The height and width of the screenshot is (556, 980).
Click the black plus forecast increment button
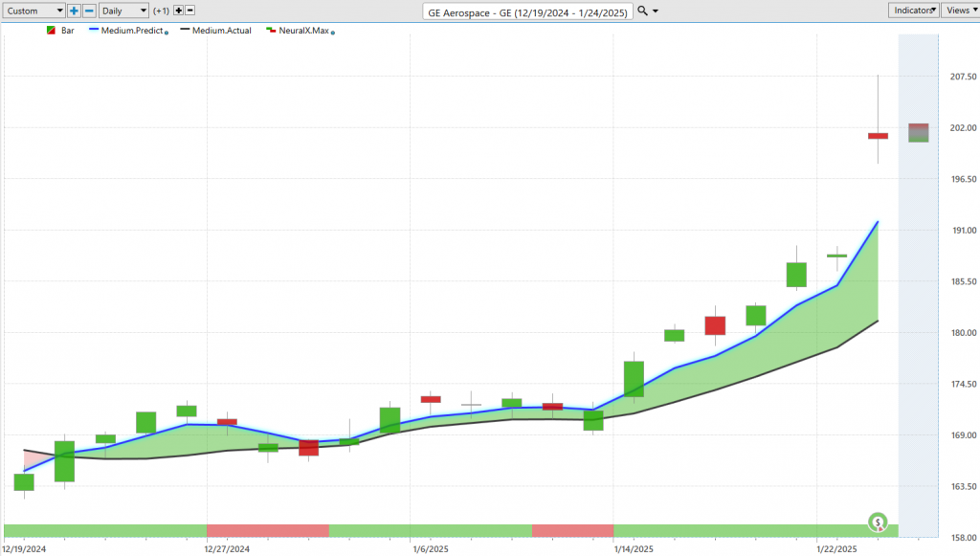click(x=178, y=11)
